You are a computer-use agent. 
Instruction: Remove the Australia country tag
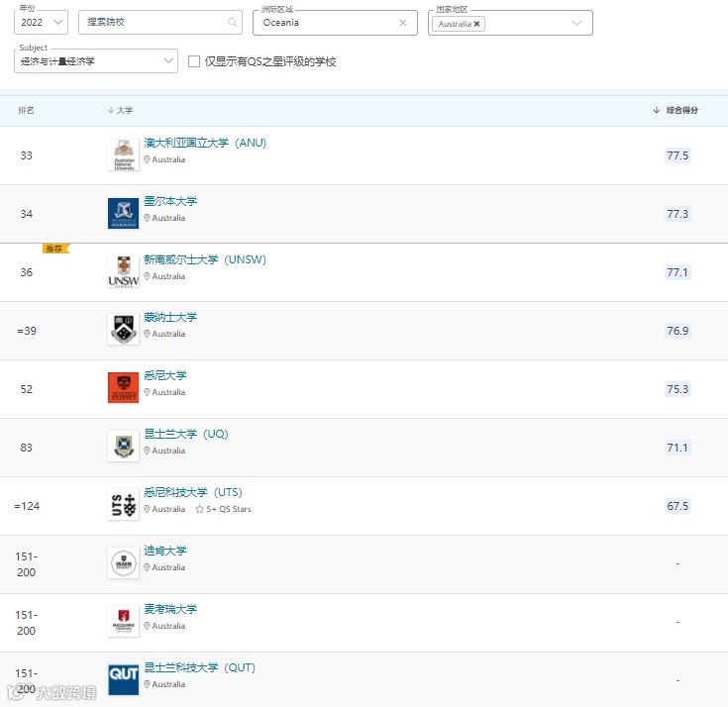(476, 24)
